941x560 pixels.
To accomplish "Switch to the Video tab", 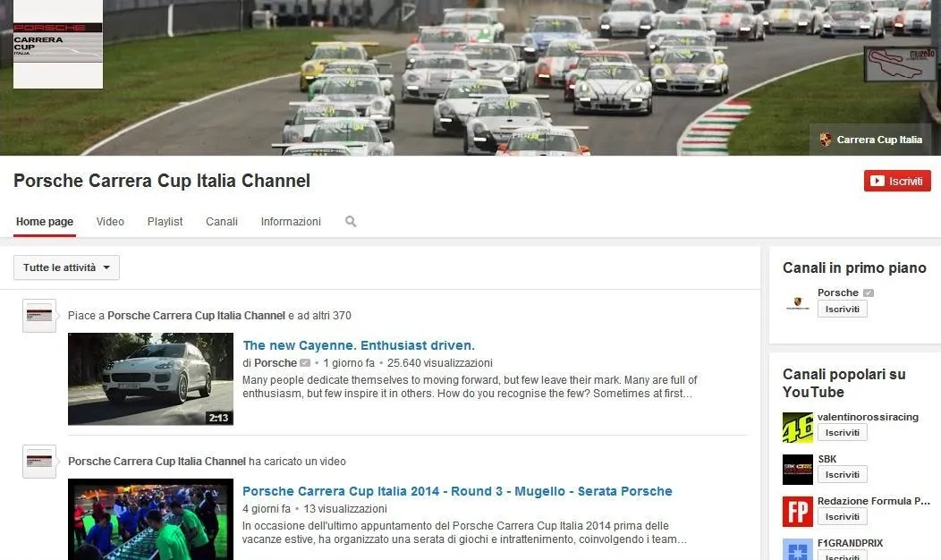I will point(110,222).
